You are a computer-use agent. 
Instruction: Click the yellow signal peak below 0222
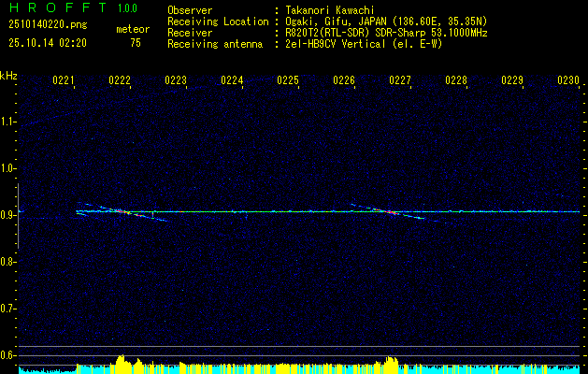120,361
